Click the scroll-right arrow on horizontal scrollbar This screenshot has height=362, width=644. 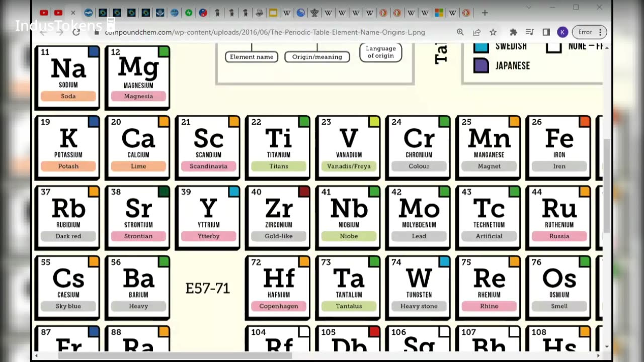[x=599, y=356]
